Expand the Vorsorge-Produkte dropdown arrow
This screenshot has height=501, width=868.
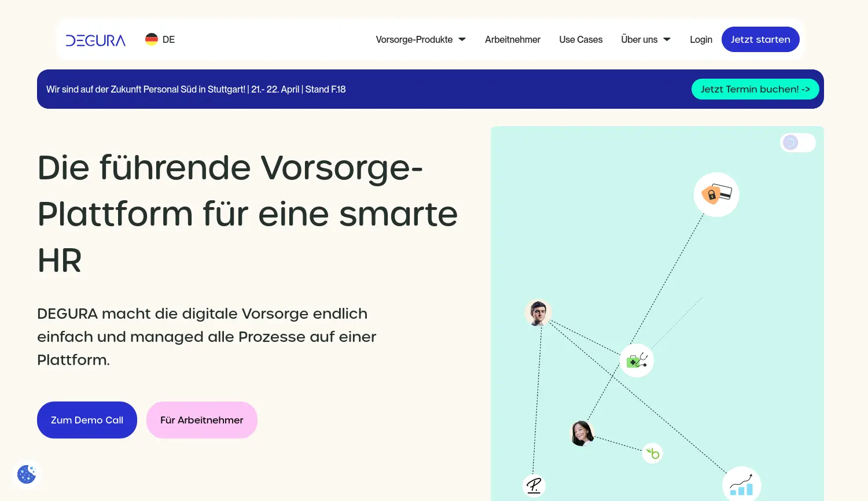point(462,39)
